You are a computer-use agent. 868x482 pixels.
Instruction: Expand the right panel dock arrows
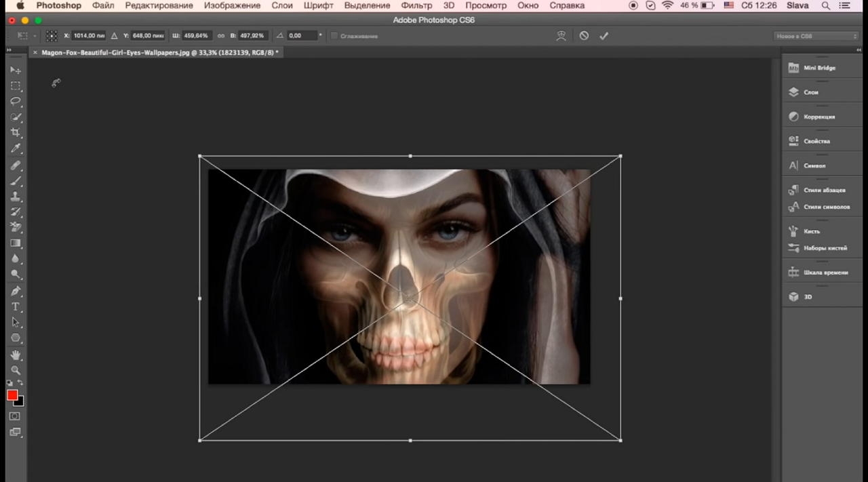pos(858,49)
